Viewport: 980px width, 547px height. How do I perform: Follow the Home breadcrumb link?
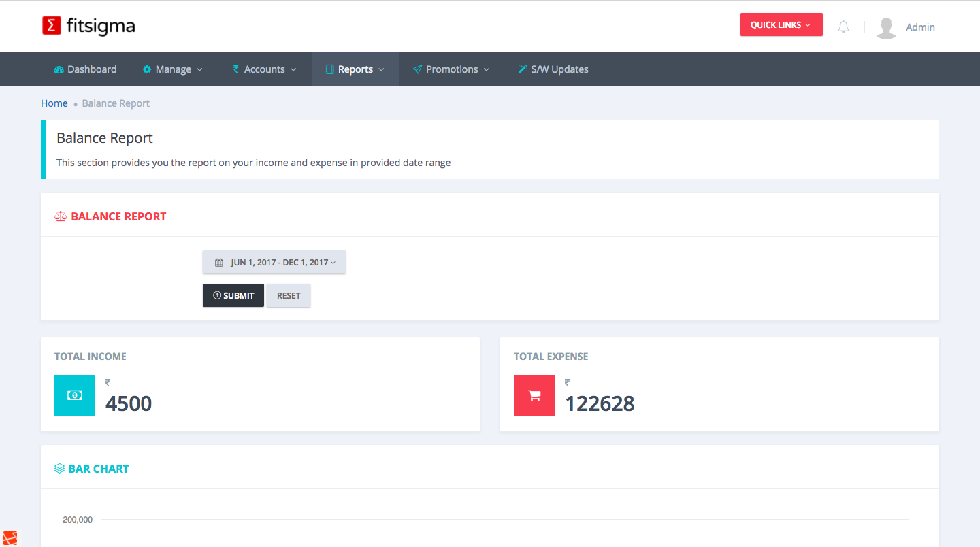coord(54,103)
